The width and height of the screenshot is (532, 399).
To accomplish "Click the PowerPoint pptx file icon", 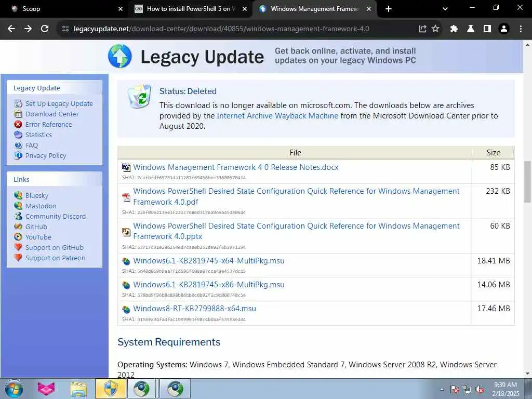I will (126, 232).
